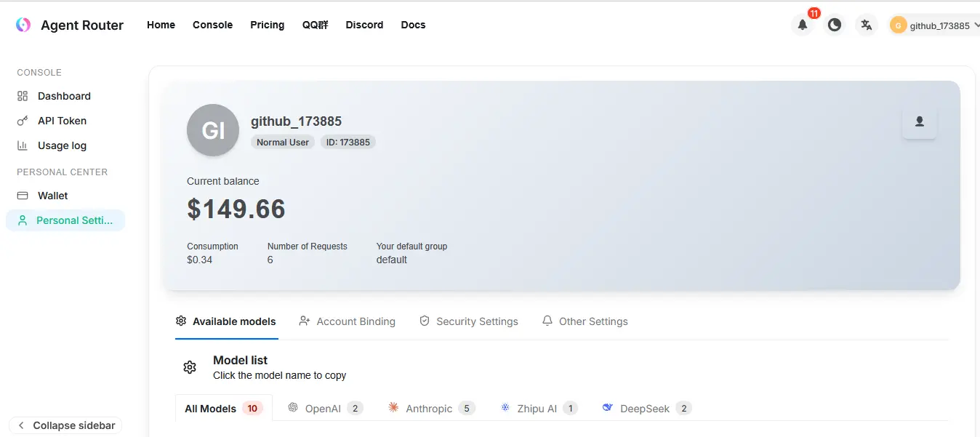Open the Pricing page

(x=268, y=25)
